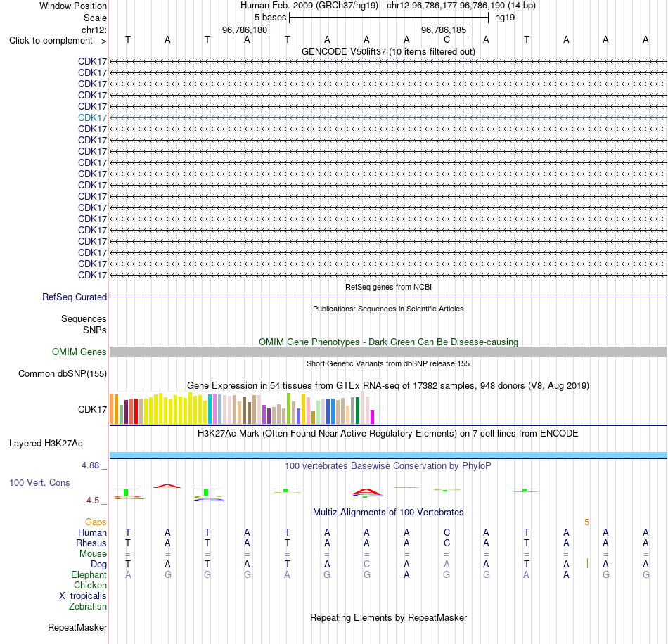
Task: Open 'Repeating Elements by RepeatMasker' title
Action: (388, 617)
